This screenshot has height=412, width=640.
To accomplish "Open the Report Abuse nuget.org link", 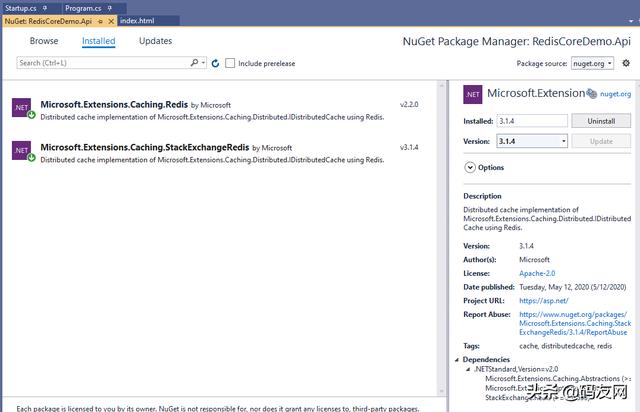I will (x=575, y=323).
